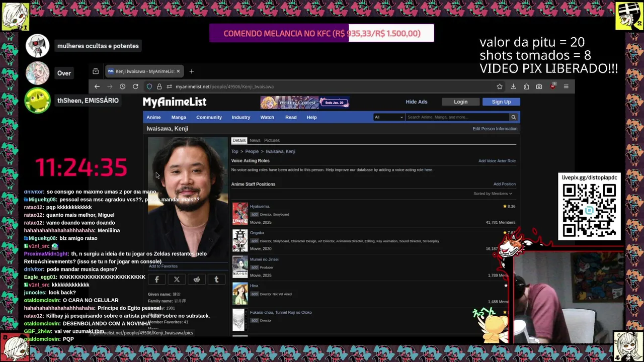Expand the Sorted by Members dropdown

click(493, 194)
